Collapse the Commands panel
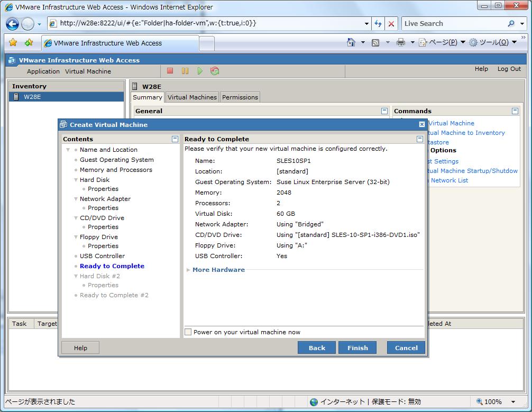 515,111
